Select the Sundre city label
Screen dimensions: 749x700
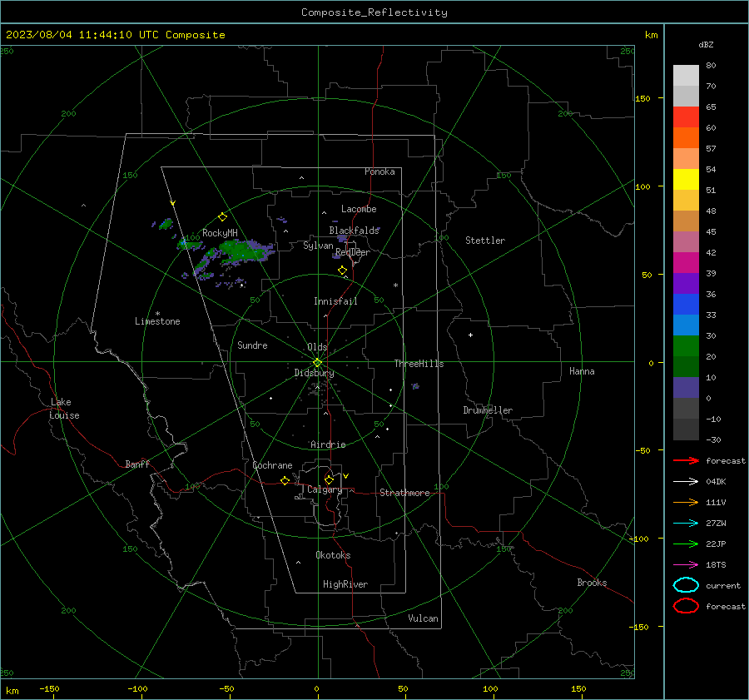point(252,345)
